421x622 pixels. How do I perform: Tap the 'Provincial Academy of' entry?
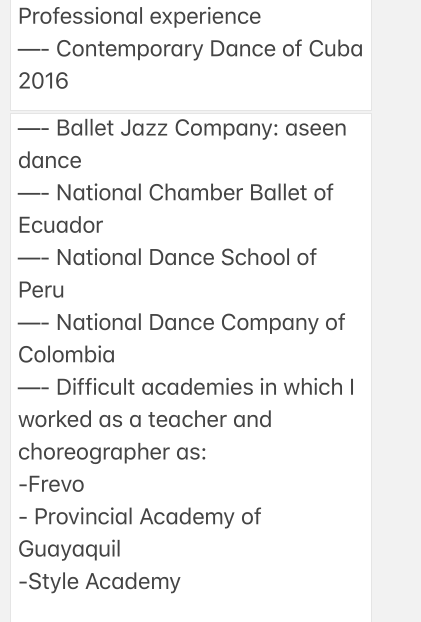[x=140, y=517]
